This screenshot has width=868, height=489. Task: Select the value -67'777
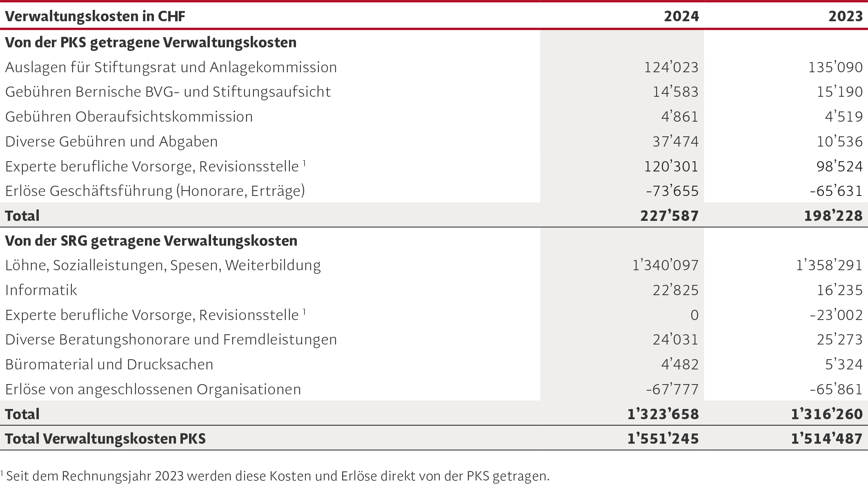tap(672, 389)
